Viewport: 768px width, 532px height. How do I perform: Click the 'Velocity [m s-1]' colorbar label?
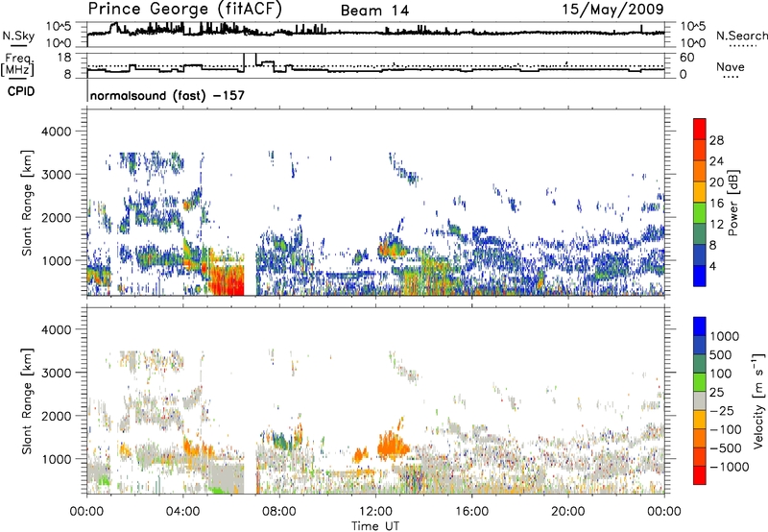pos(758,400)
